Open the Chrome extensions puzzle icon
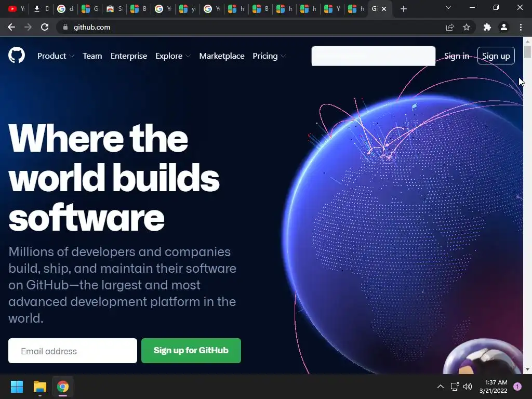This screenshot has height=399, width=532. tap(487, 27)
